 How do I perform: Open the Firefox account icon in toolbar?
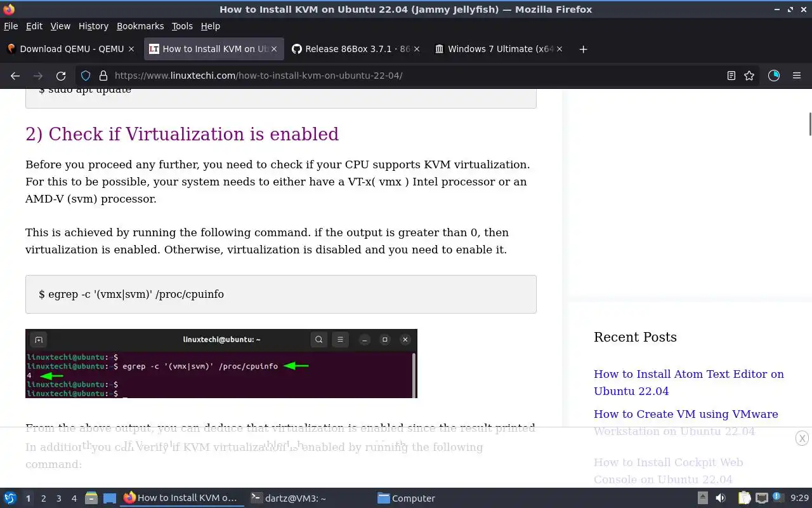[774, 76]
